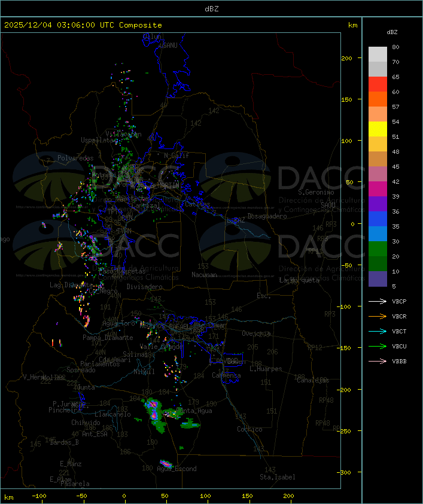
Task: Click the VBBB legend label
Action: [x=399, y=362]
